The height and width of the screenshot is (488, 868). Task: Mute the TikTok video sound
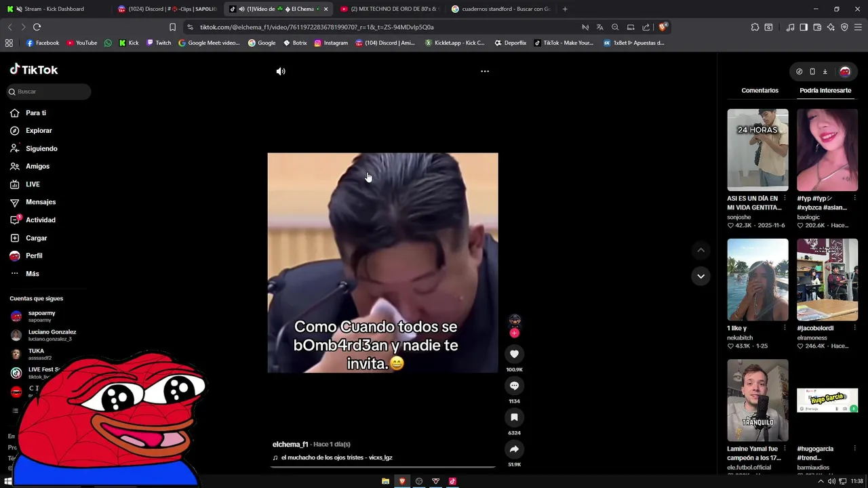click(x=281, y=71)
